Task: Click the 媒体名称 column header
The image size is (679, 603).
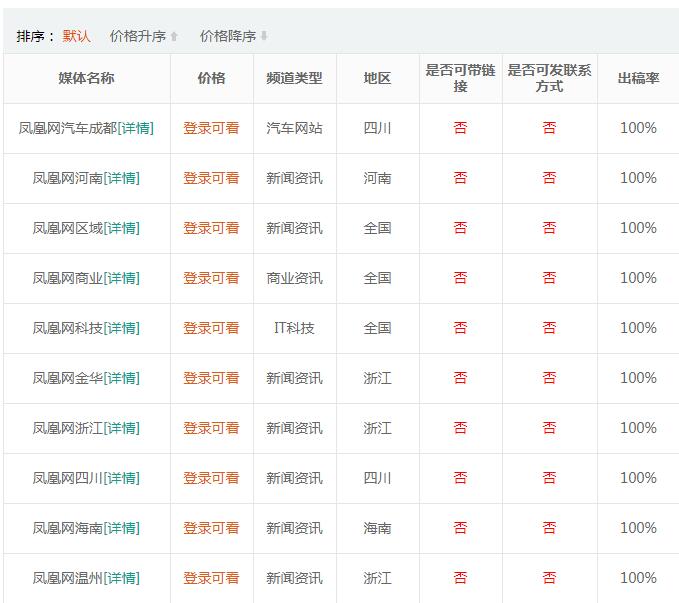Action: pos(86,78)
